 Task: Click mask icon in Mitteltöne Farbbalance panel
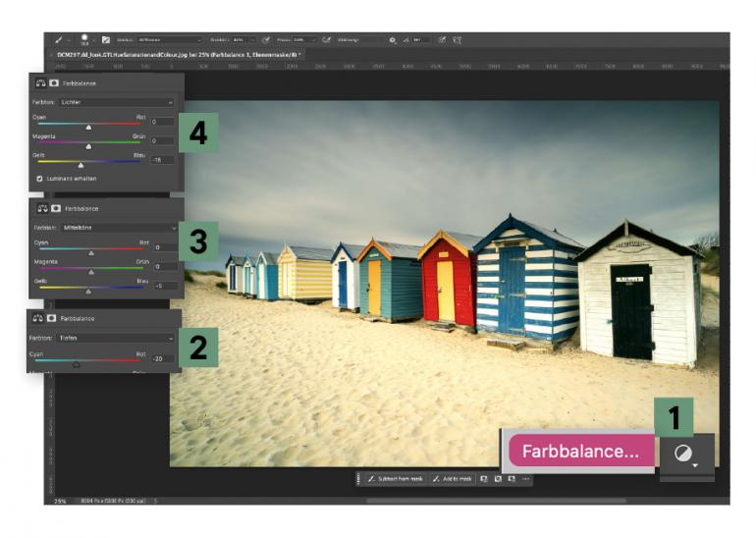coord(56,209)
